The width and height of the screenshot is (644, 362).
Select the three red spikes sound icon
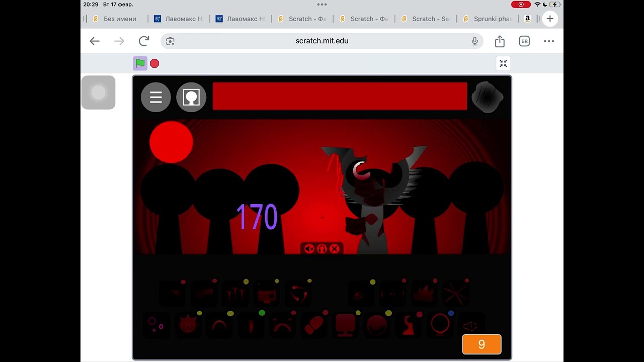click(235, 293)
